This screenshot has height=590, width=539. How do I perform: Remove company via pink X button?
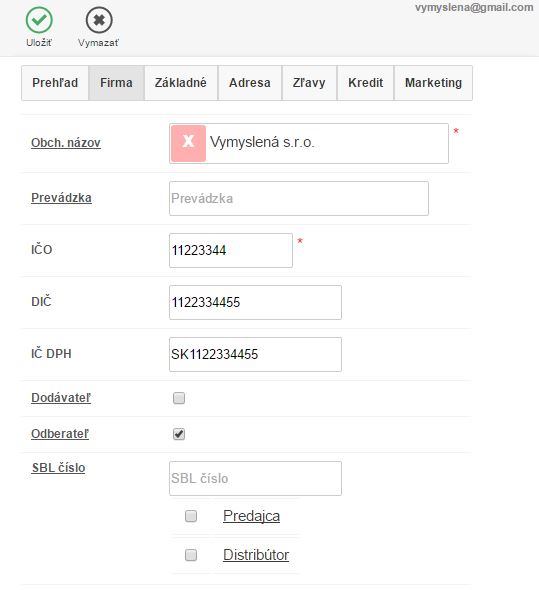pyautogui.click(x=188, y=143)
